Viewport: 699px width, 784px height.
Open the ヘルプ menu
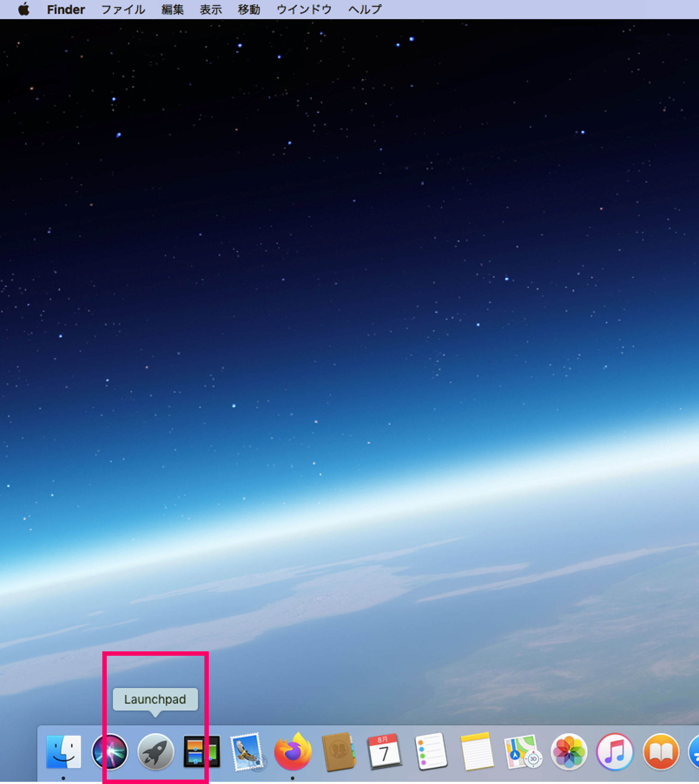tap(365, 9)
